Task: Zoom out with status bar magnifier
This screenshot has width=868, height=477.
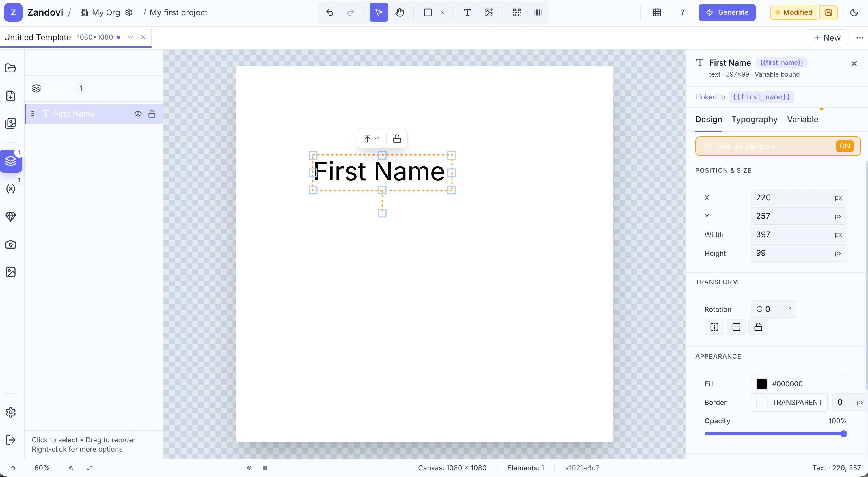Action: click(13, 468)
